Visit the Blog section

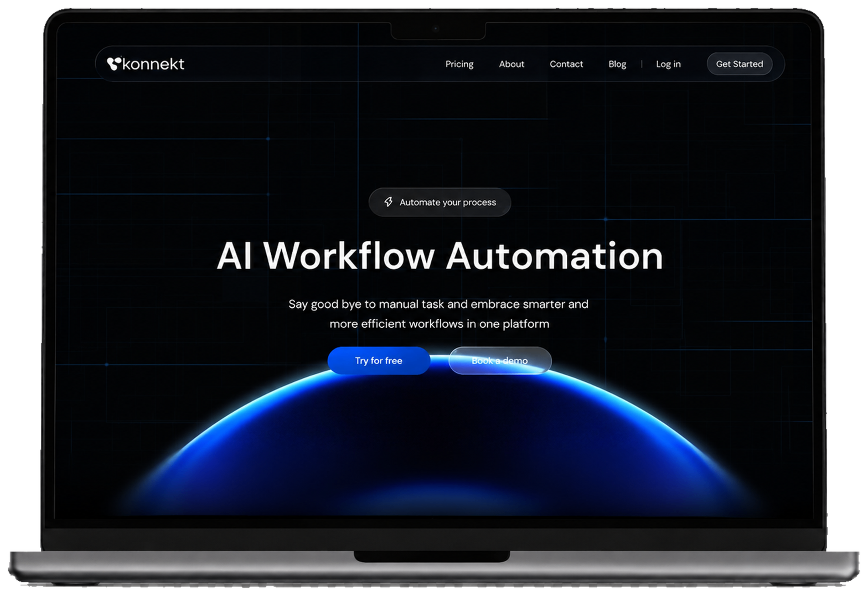[617, 64]
